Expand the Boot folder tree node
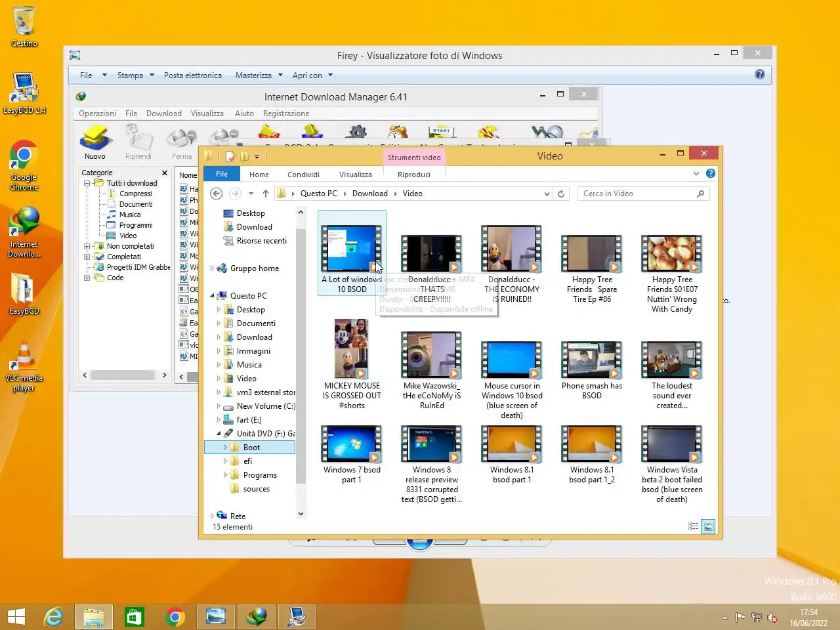 (x=225, y=448)
